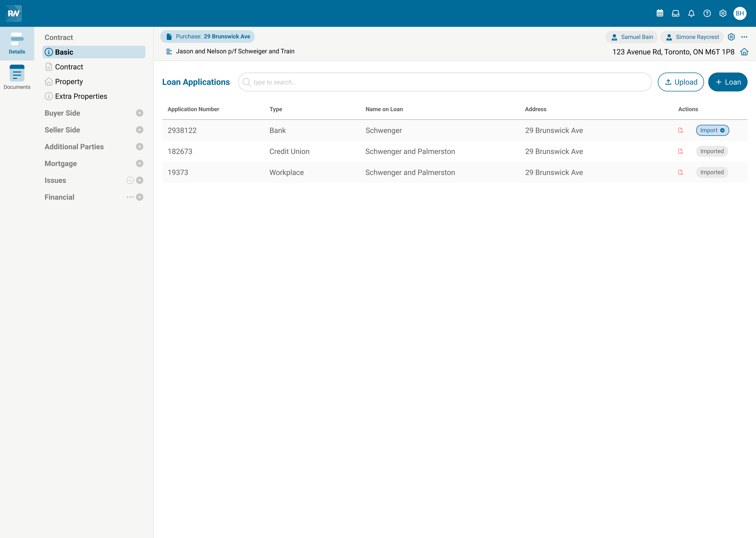The image size is (756, 538).
Task: Expand Mortgage section plus icon
Action: 140,164
